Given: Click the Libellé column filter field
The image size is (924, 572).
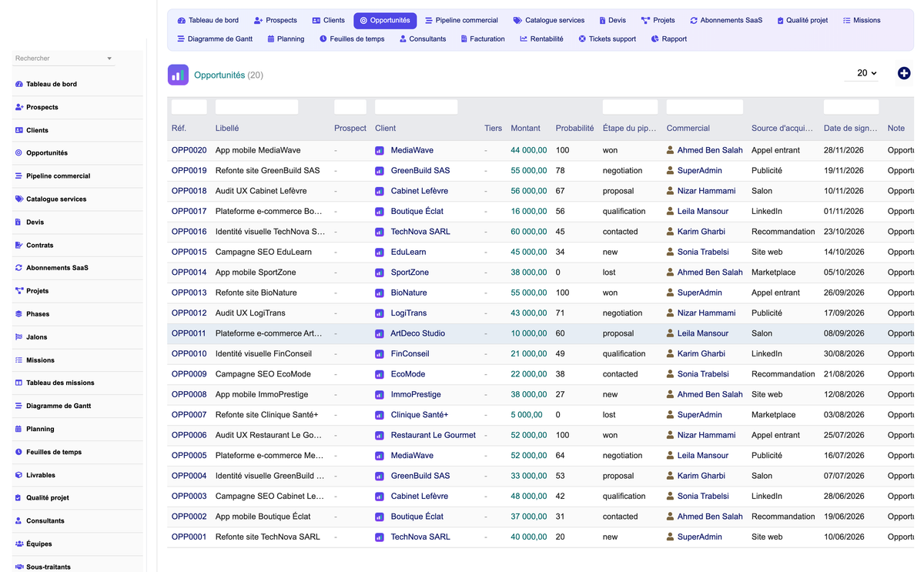Looking at the screenshot, I should coord(256,107).
